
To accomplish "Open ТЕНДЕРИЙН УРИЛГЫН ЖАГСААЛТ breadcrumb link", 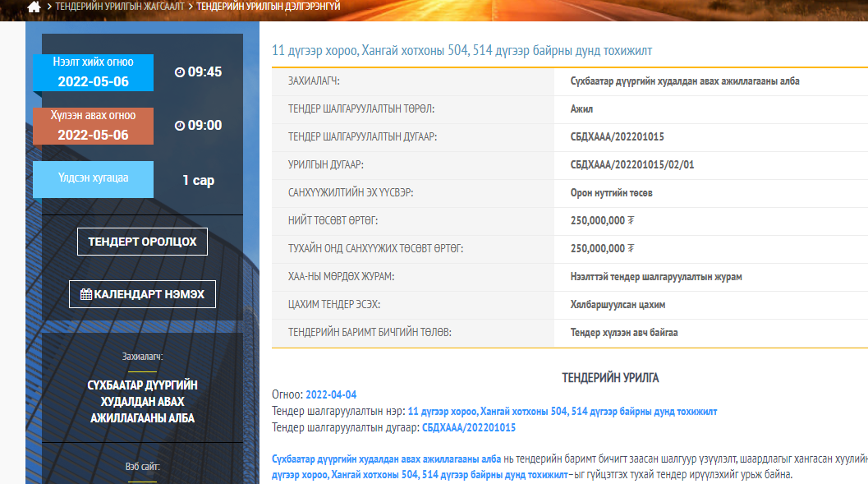I will (121, 7).
